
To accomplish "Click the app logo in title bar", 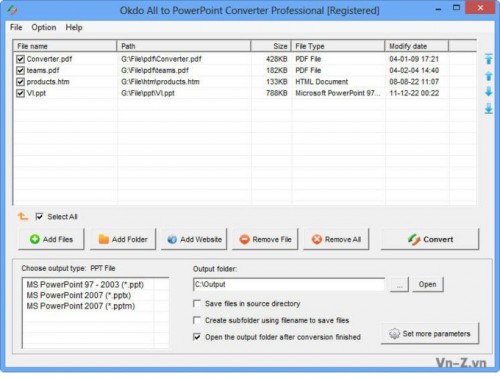I will tap(12, 10).
